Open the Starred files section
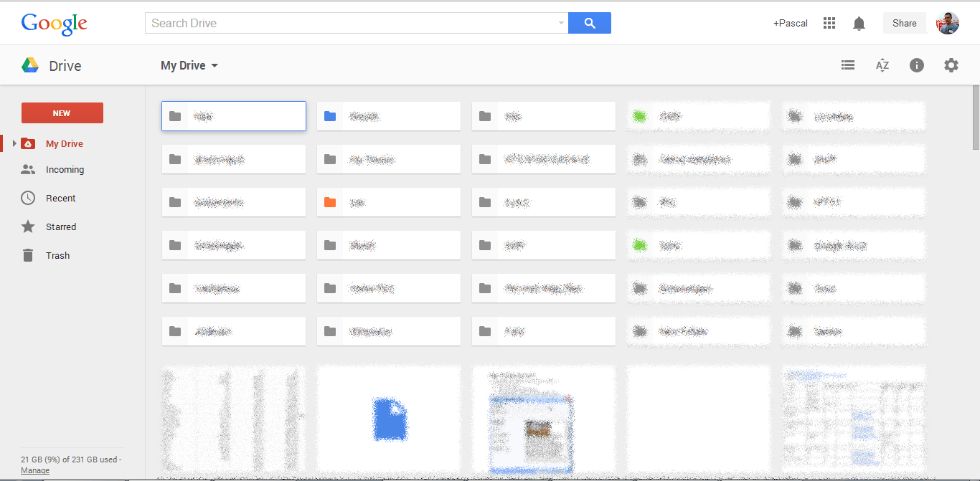This screenshot has height=481, width=980. point(60,227)
